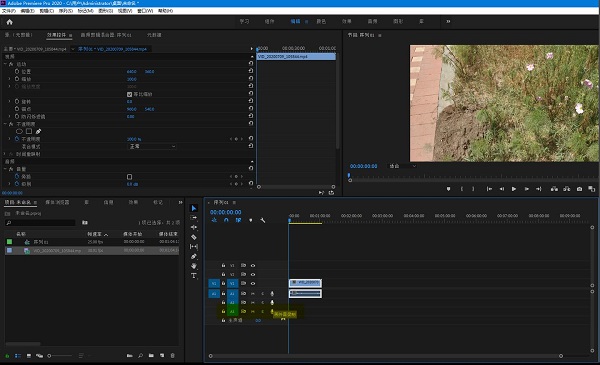Viewport: 600px width, 365px height.
Task: Switch Project panel to icon view
Action: tap(29, 356)
